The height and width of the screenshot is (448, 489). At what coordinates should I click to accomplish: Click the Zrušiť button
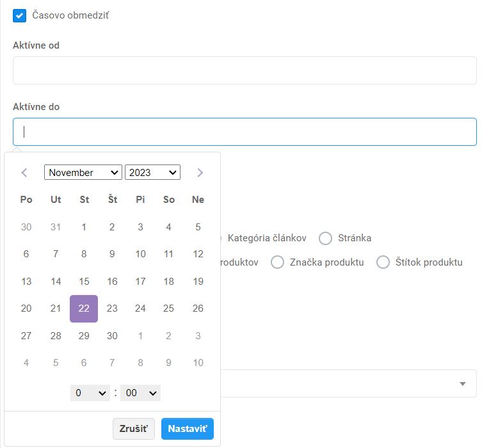[133, 429]
